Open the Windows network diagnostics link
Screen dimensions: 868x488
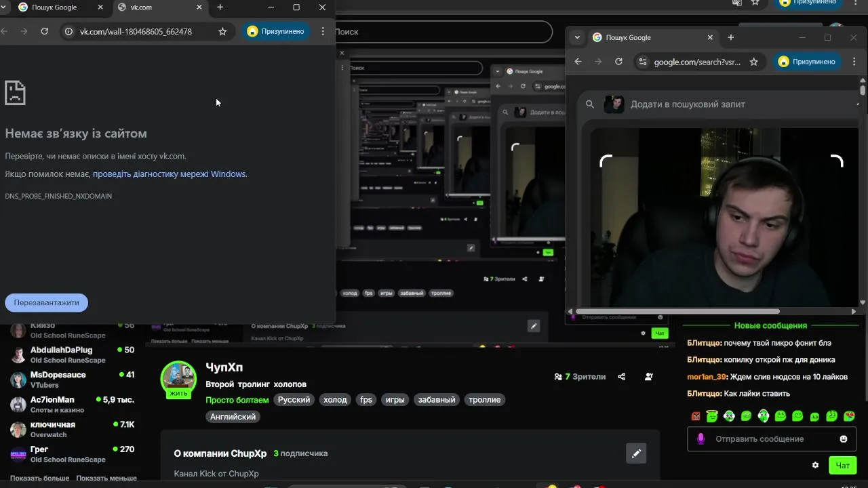coord(169,174)
